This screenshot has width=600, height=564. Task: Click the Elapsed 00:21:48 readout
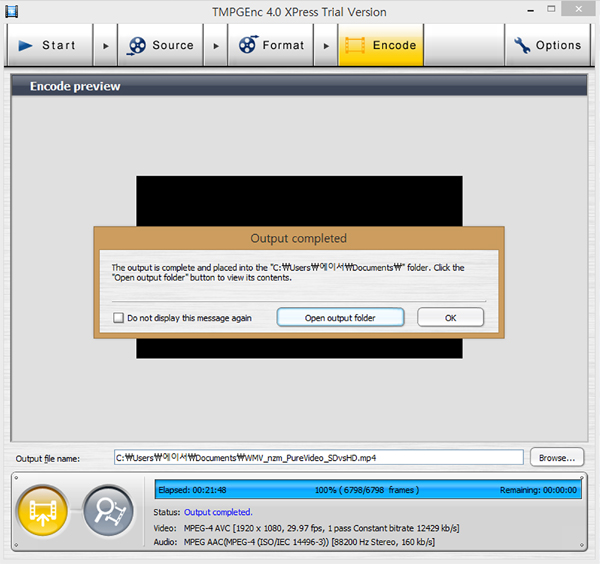coord(192,490)
